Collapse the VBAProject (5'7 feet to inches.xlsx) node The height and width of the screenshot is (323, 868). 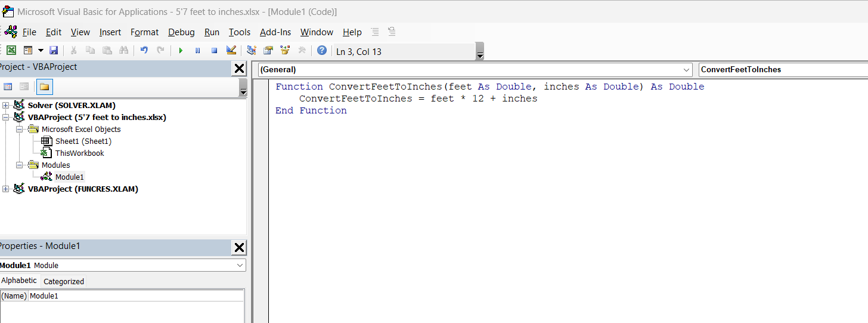[6, 117]
